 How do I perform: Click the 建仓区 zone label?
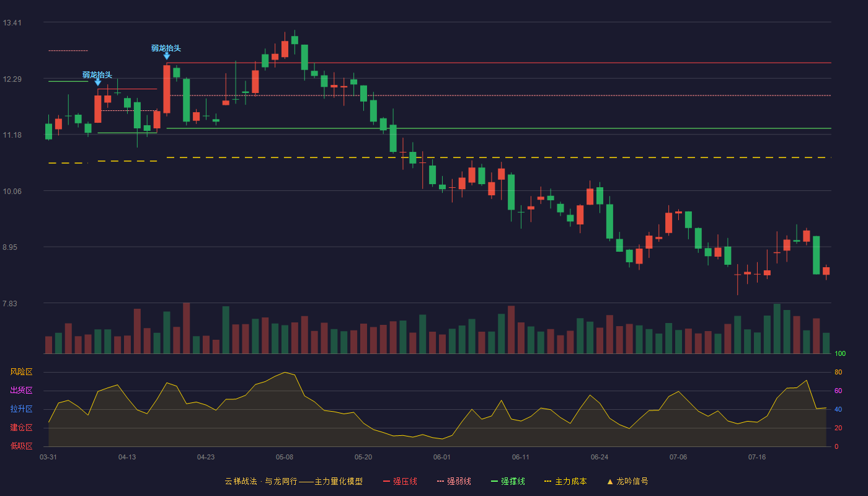[x=21, y=428]
